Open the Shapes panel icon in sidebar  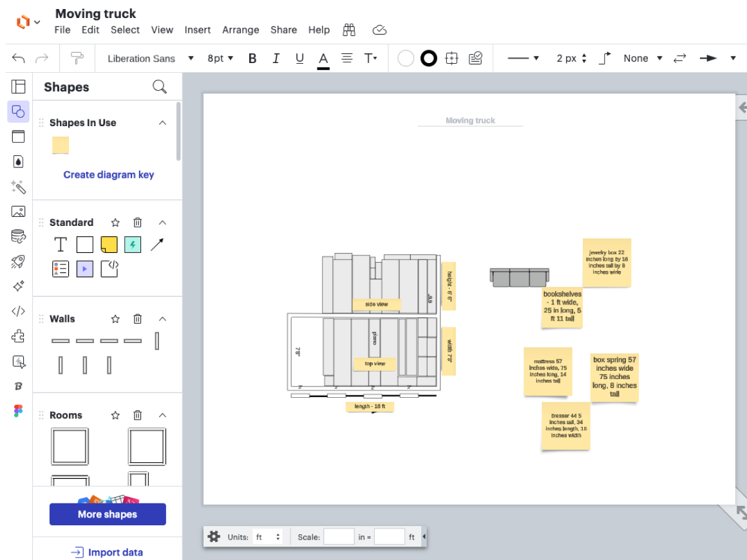pyautogui.click(x=18, y=111)
